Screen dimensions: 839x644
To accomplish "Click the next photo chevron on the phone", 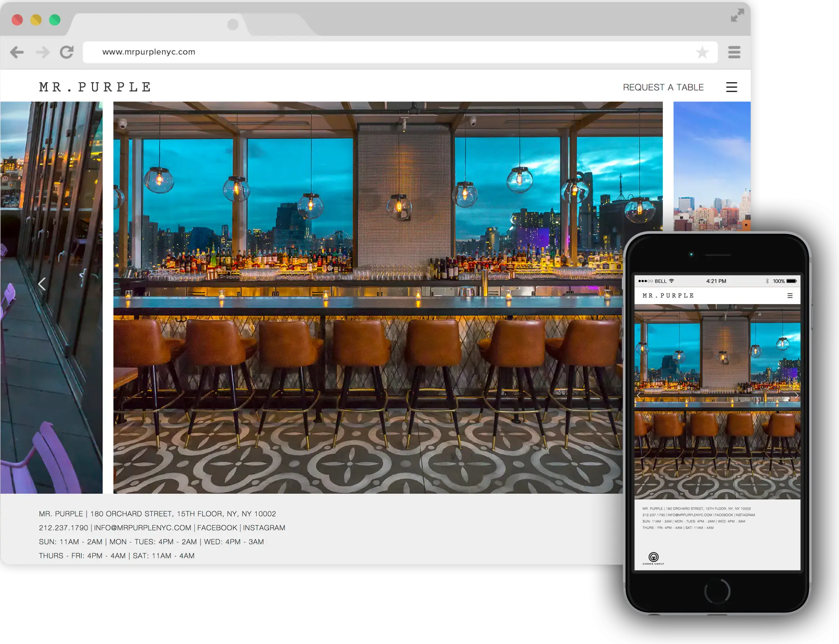I will [796, 395].
